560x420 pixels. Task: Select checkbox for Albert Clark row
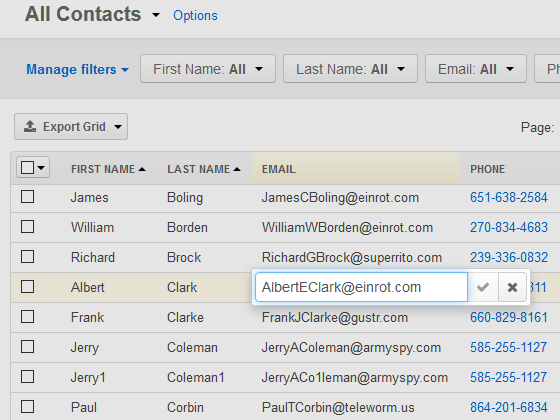click(28, 287)
